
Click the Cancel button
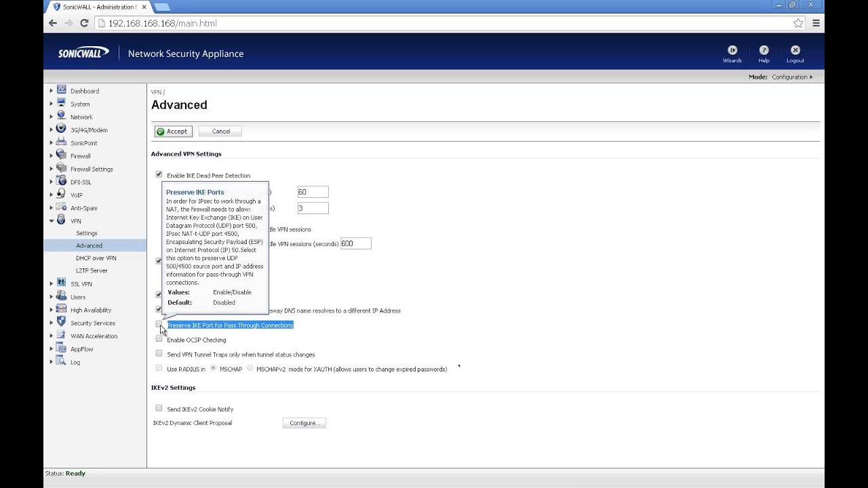pos(221,131)
